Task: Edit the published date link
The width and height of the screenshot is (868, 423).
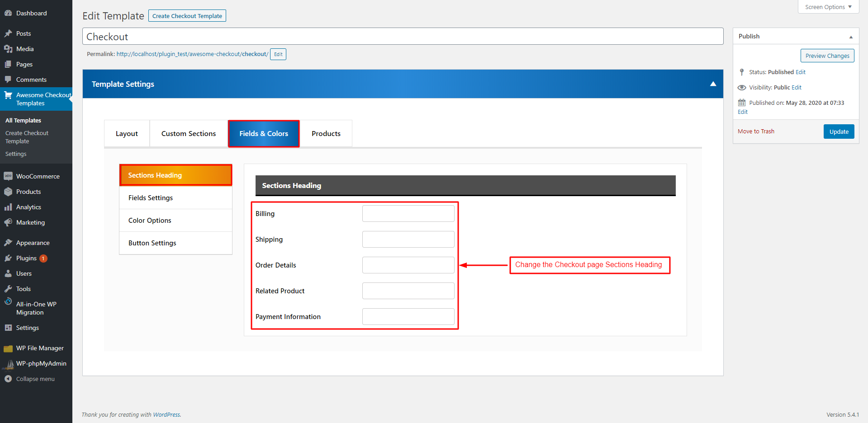Action: [743, 112]
